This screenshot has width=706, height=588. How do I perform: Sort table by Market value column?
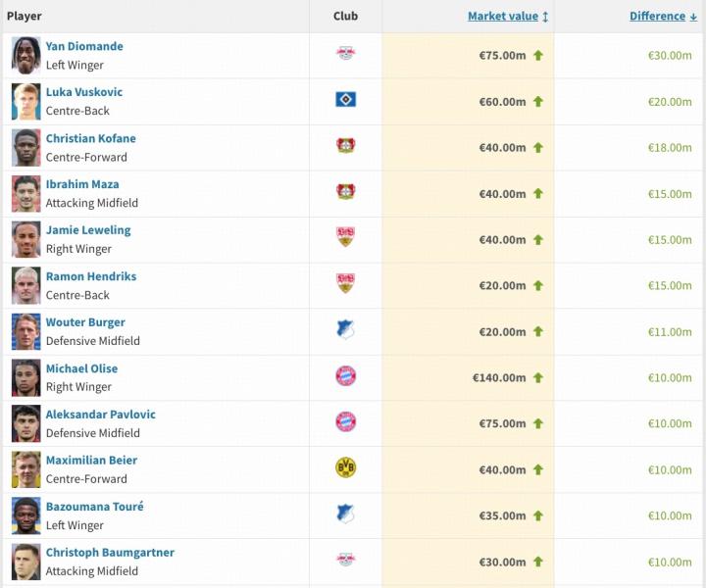click(x=503, y=17)
